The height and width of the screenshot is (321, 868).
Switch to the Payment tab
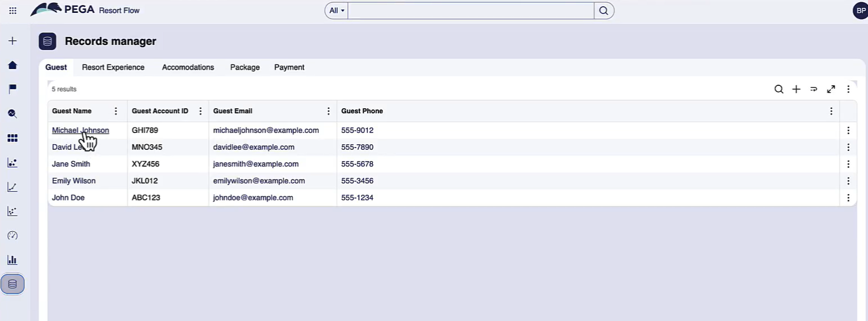point(289,67)
